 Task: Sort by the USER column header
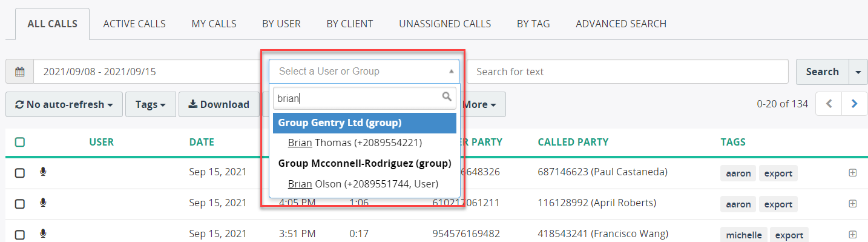pos(101,143)
